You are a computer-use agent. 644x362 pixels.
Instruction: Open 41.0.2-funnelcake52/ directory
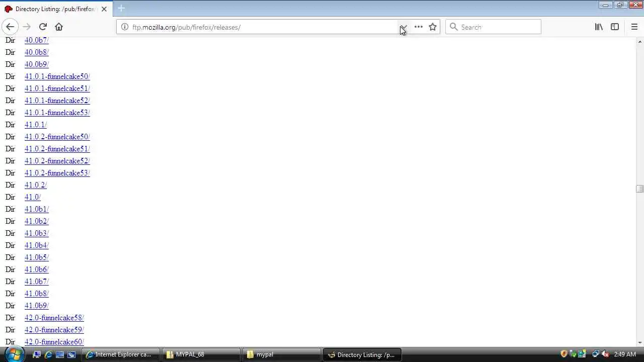click(x=57, y=161)
